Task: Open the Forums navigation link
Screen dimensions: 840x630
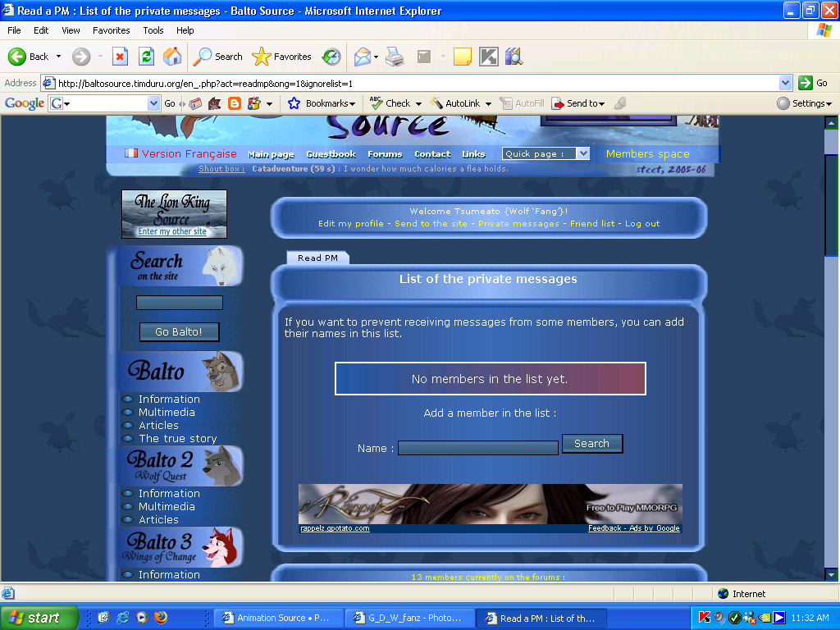Action: [x=385, y=154]
